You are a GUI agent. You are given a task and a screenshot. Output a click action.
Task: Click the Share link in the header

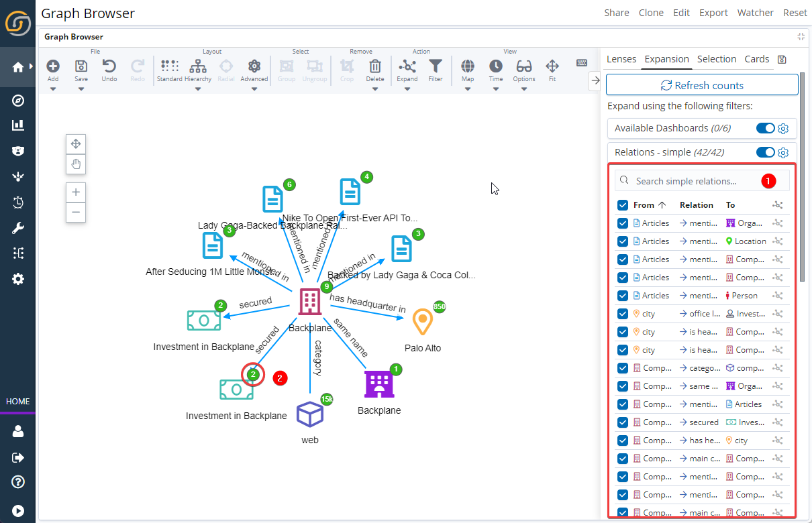click(617, 12)
